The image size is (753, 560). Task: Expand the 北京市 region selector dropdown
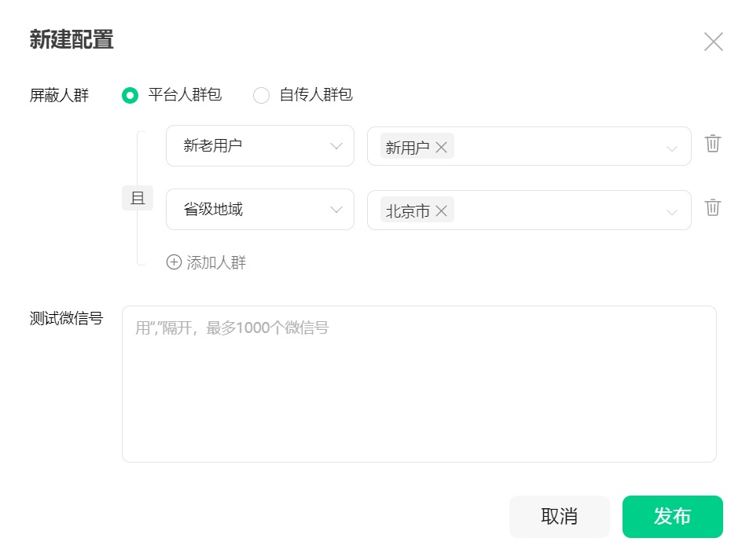point(672,210)
